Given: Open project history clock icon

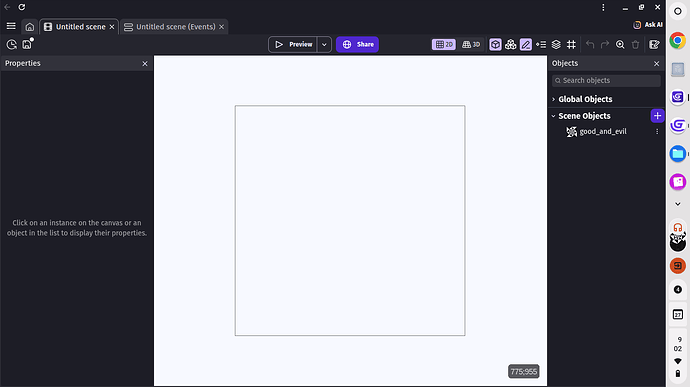Looking at the screenshot, I should tap(11, 44).
